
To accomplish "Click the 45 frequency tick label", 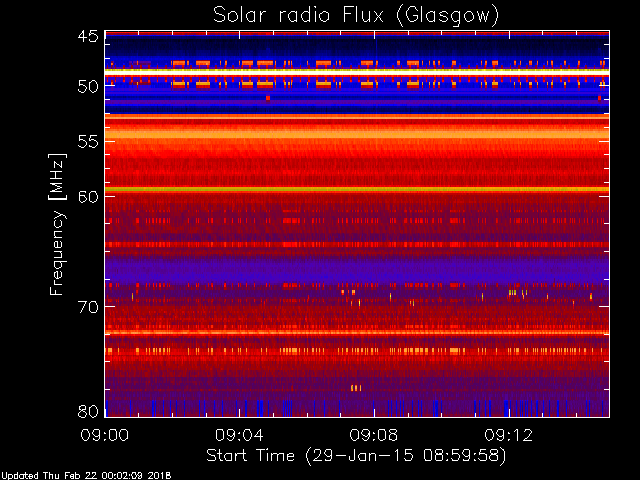I will (88, 37).
